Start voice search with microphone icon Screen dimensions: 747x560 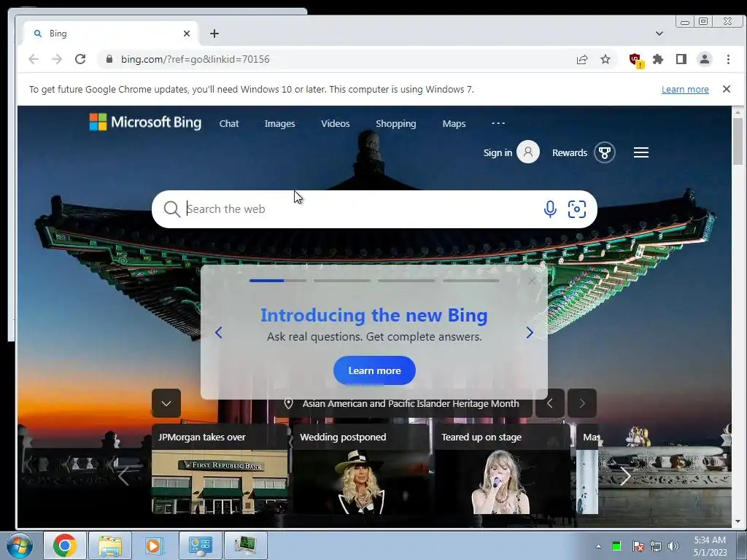pyautogui.click(x=550, y=209)
